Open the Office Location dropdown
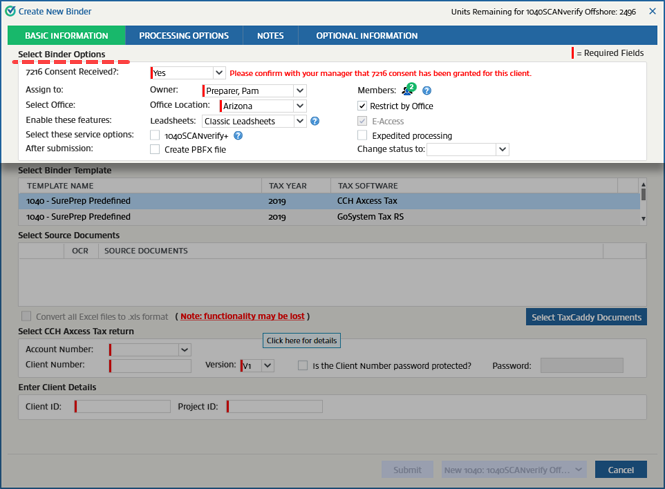 click(300, 106)
